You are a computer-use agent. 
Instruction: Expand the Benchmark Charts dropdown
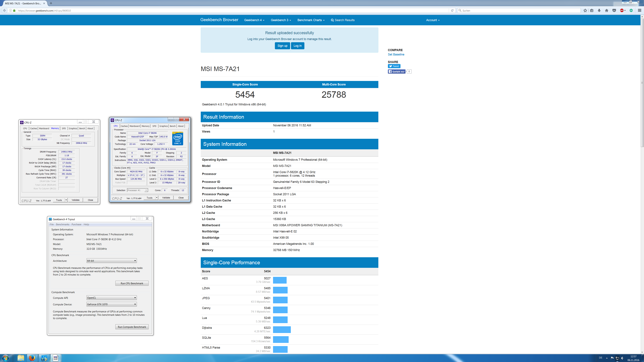click(x=311, y=20)
